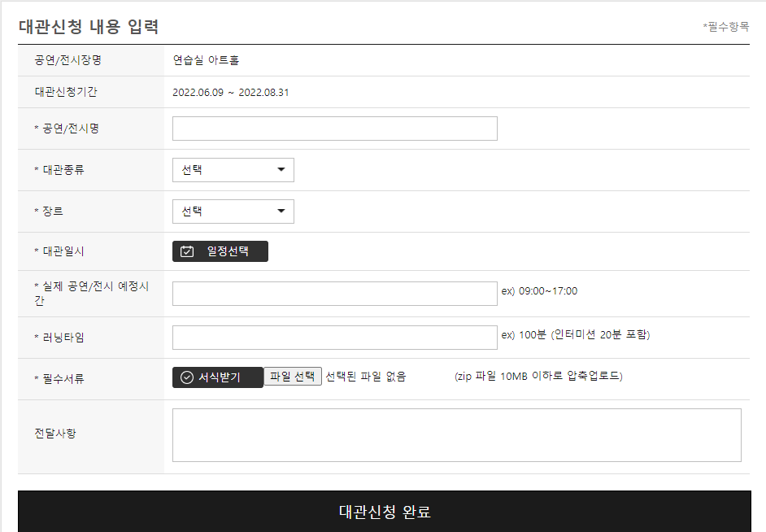Viewport: 766px width, 532px height.
Task: Click the *필수항목 note at top right
Action: (726, 26)
